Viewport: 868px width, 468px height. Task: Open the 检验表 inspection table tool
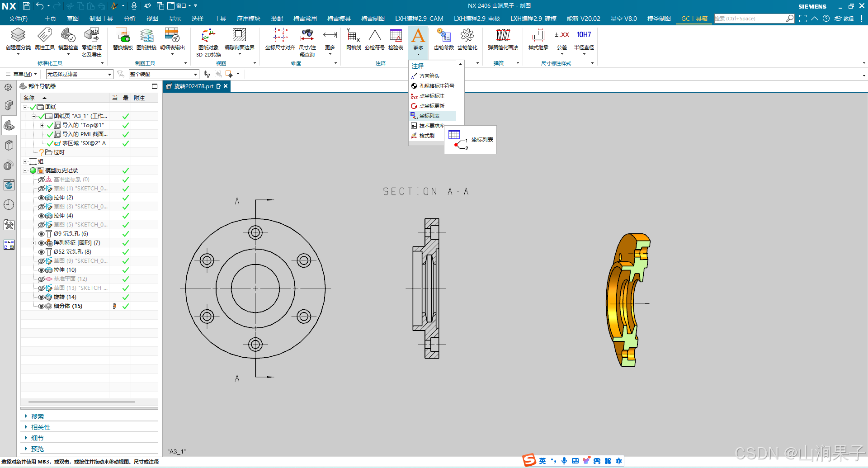pos(396,39)
